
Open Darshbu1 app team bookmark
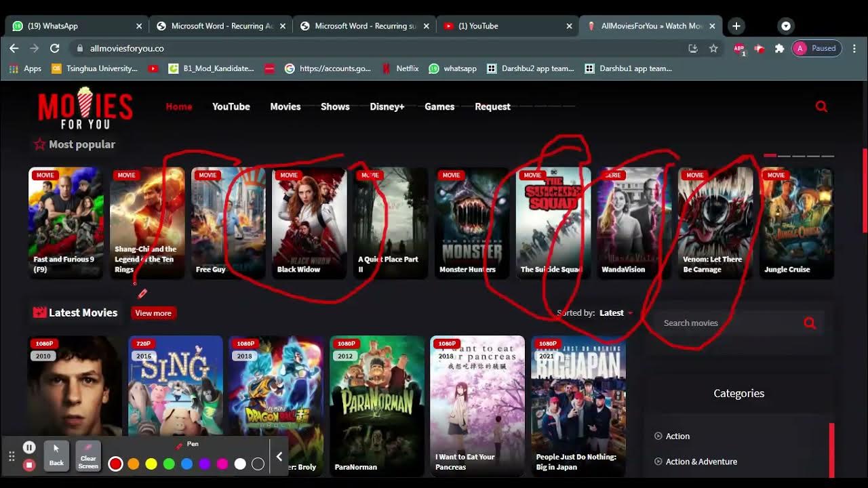pyautogui.click(x=628, y=68)
